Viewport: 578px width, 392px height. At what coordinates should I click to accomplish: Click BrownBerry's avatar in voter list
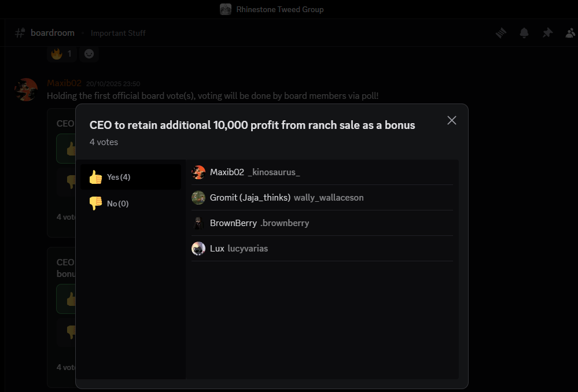pyautogui.click(x=198, y=223)
